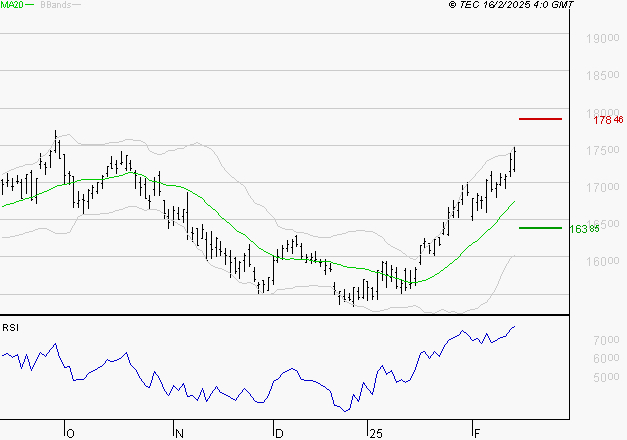Click the red resistance level line
This screenshot has height=440, width=627.
click(540, 119)
